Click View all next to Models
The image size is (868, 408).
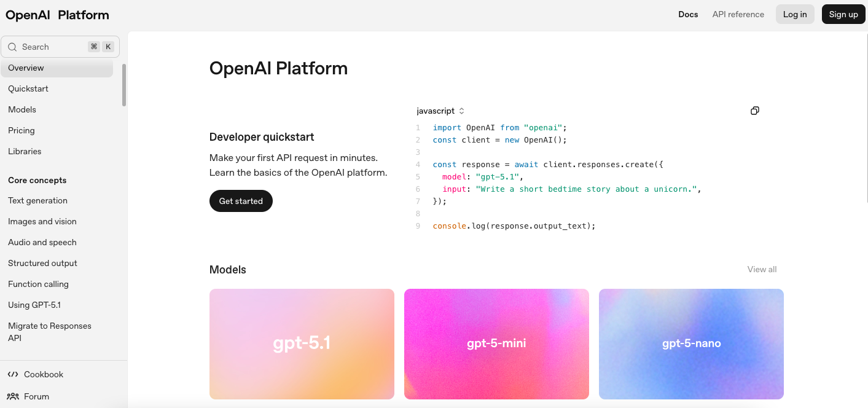click(761, 269)
